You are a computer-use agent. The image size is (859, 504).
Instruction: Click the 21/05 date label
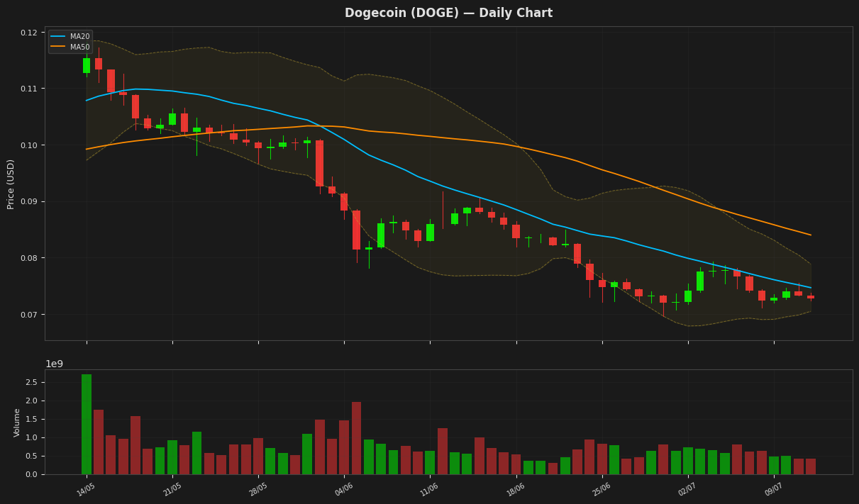(x=172, y=489)
